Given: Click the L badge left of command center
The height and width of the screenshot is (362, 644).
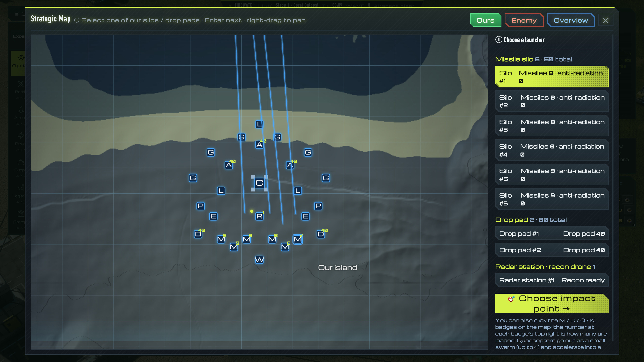Looking at the screenshot, I should click(x=221, y=191).
